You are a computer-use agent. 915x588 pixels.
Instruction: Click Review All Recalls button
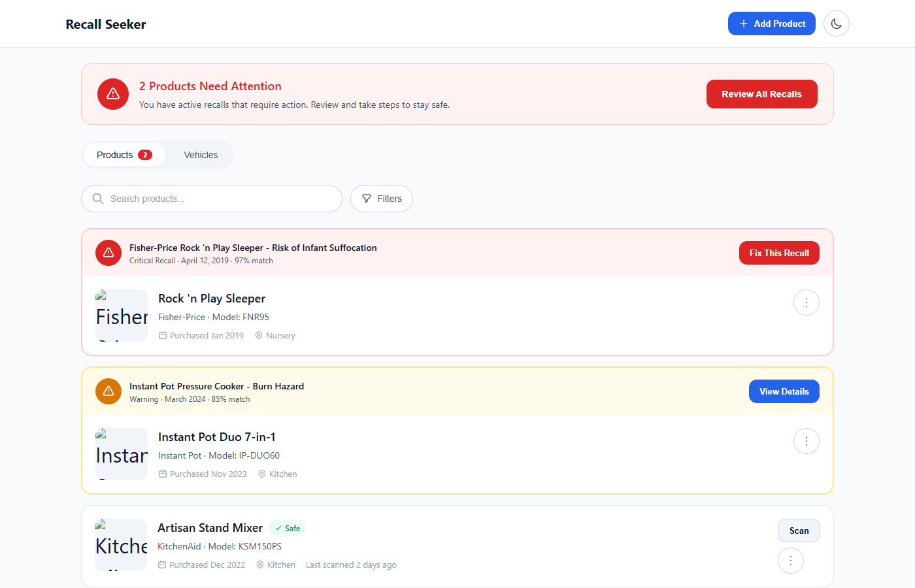(762, 94)
